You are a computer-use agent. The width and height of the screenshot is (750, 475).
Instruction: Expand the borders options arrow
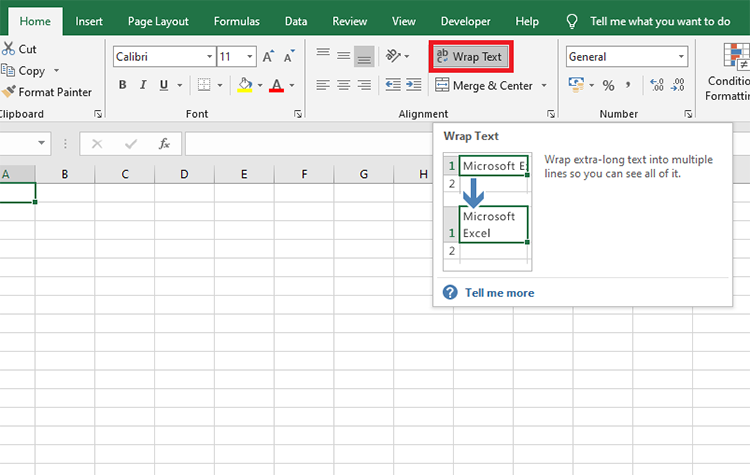click(220, 86)
